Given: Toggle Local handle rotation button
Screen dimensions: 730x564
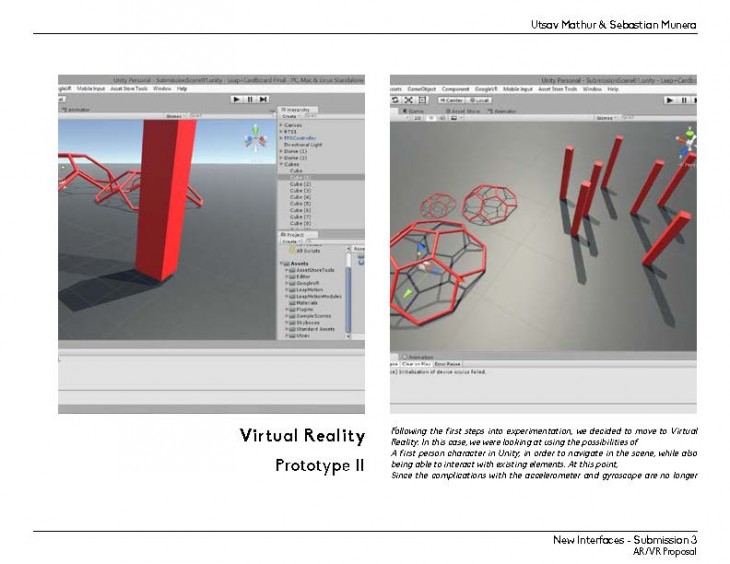Looking at the screenshot, I should (x=478, y=100).
